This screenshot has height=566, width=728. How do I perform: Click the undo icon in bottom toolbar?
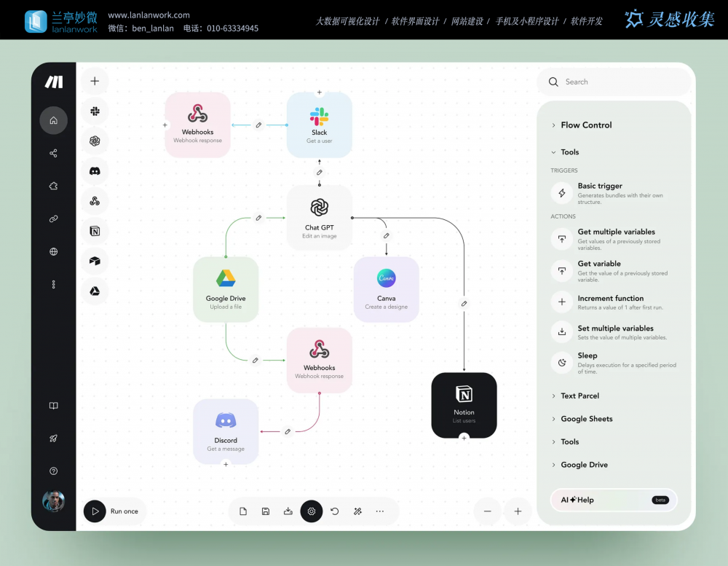click(x=335, y=511)
